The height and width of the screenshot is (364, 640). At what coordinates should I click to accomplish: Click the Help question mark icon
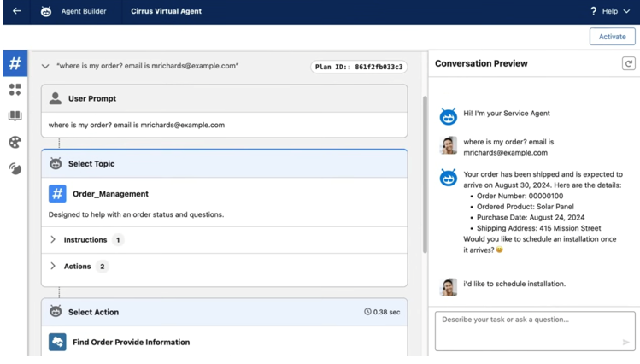click(593, 12)
